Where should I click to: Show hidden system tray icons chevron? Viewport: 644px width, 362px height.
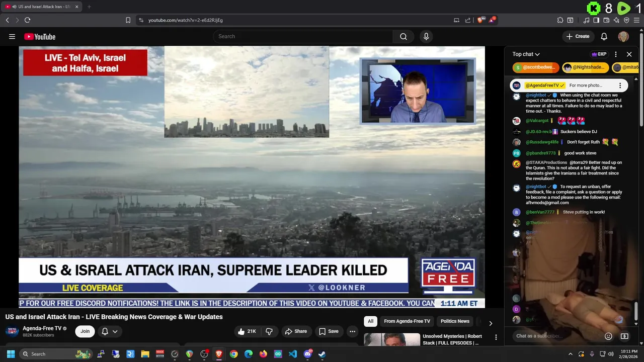pos(571,354)
